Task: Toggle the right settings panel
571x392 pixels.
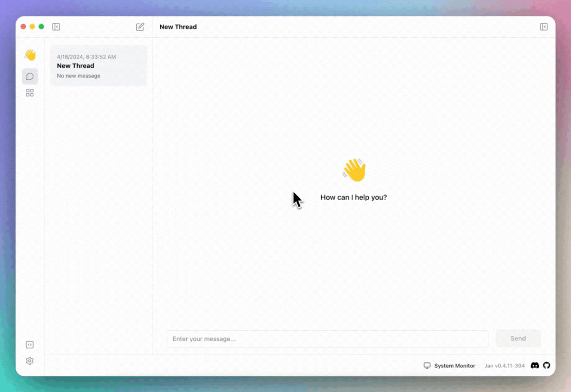Action: [544, 27]
